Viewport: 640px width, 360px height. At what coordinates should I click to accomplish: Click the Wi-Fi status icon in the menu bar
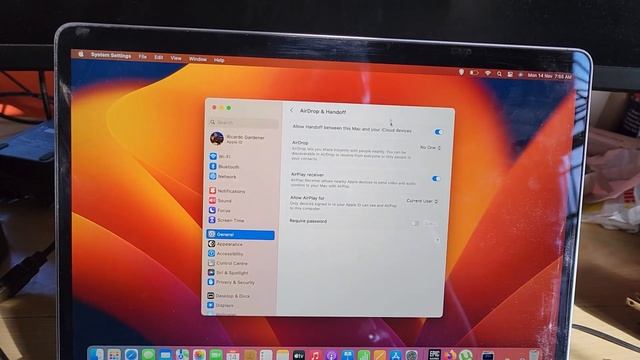point(487,73)
